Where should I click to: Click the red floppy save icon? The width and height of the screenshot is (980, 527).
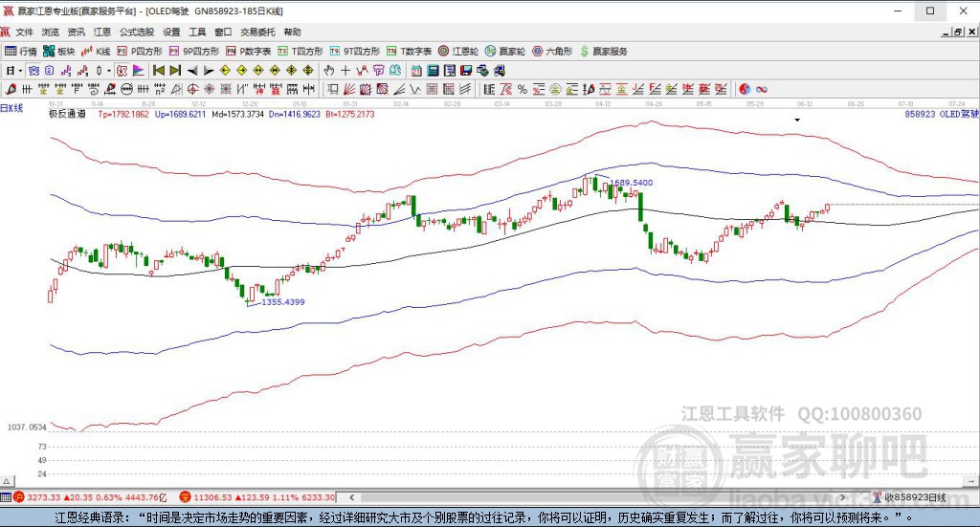(x=466, y=71)
